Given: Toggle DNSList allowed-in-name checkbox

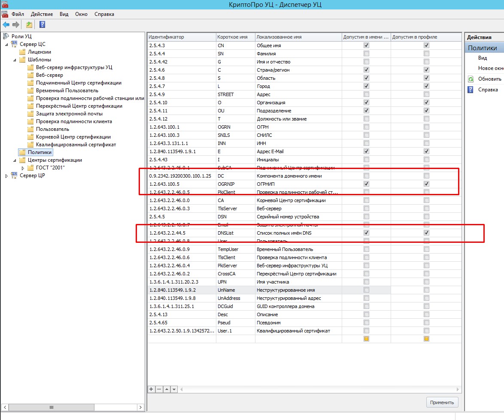Looking at the screenshot, I should 367,233.
